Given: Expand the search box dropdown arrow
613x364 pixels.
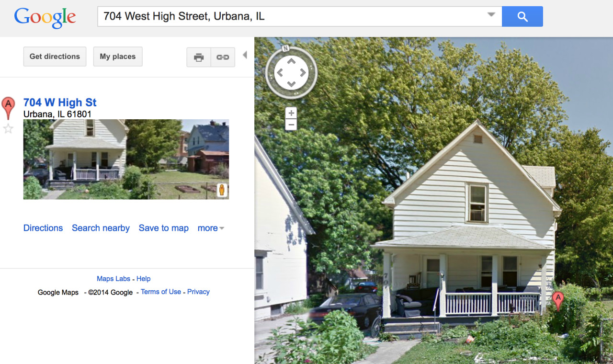Looking at the screenshot, I should point(491,15).
